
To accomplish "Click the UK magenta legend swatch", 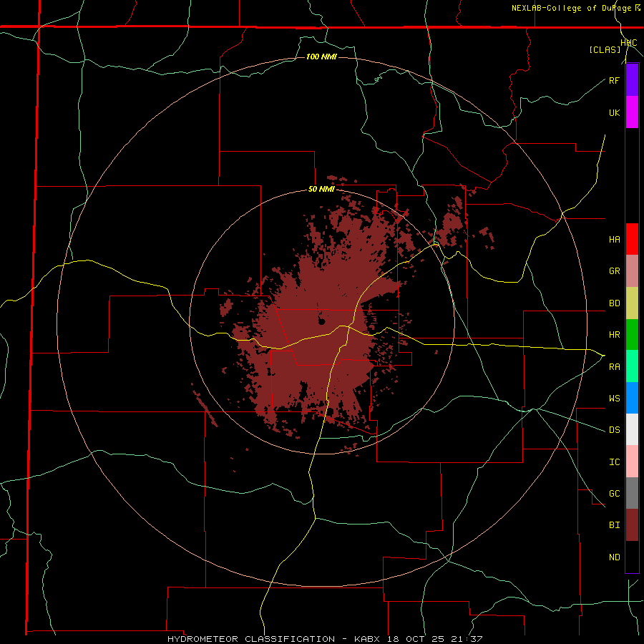I will click(632, 112).
